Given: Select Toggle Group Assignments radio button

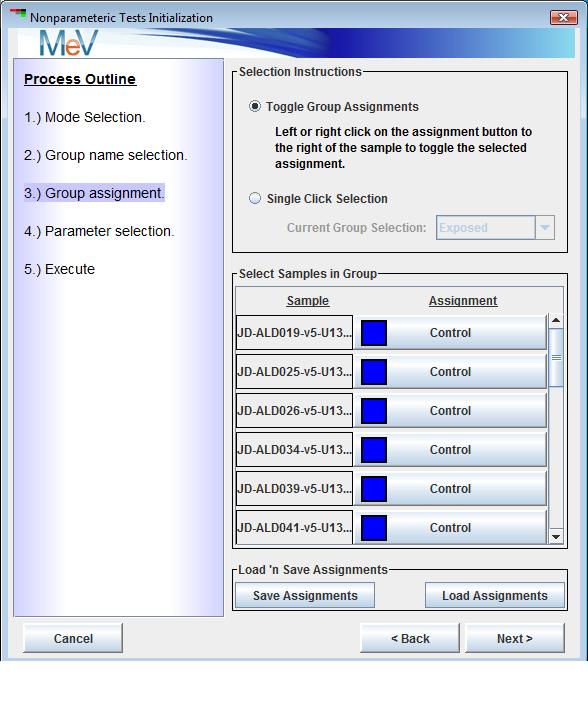Looking at the screenshot, I should pos(255,106).
